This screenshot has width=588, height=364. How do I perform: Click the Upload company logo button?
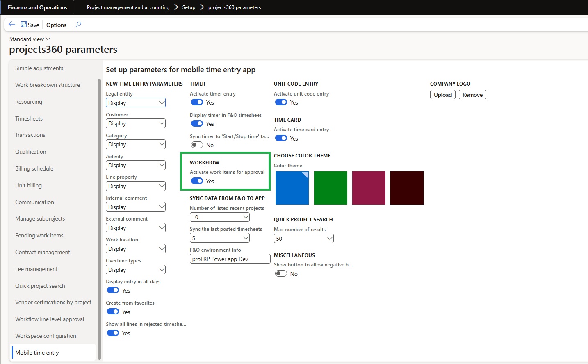click(443, 95)
